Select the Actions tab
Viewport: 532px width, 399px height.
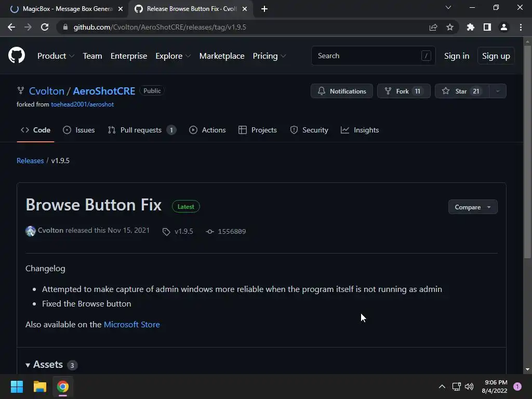207,130
